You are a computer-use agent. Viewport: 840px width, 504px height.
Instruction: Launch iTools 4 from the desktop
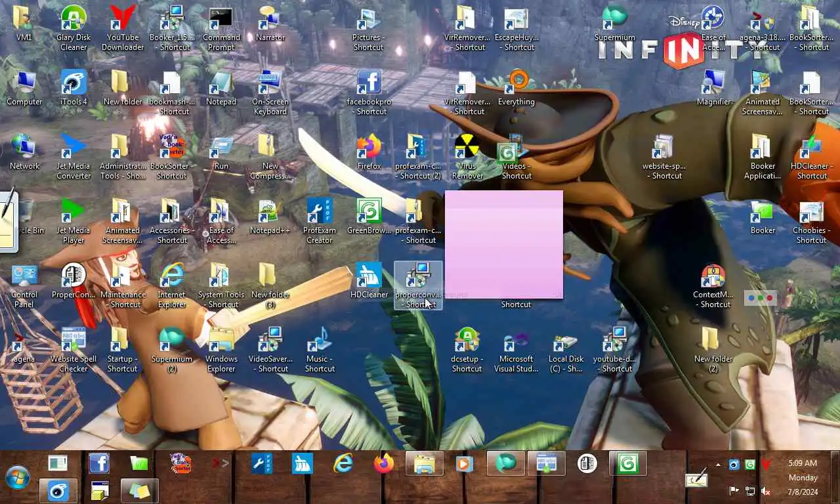[73, 89]
